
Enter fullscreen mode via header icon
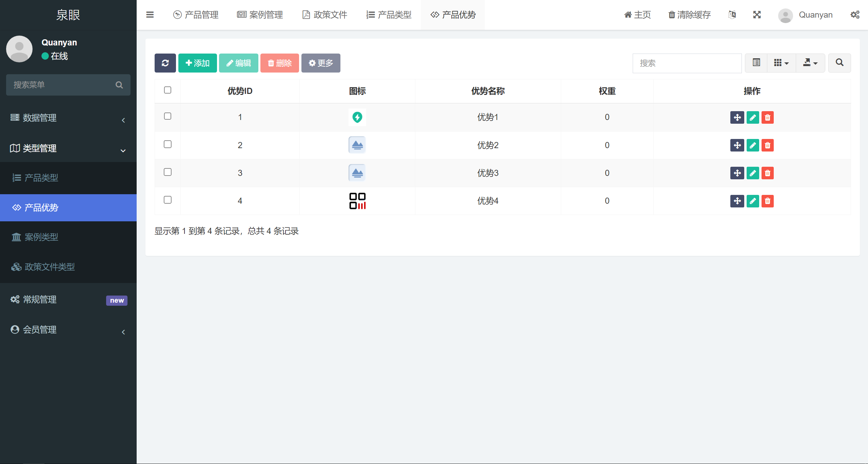pyautogui.click(x=757, y=15)
